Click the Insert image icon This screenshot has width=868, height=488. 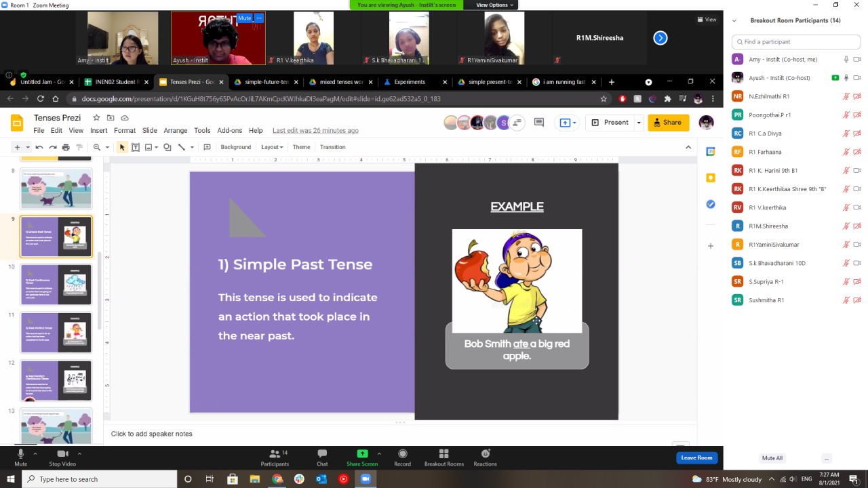[149, 147]
